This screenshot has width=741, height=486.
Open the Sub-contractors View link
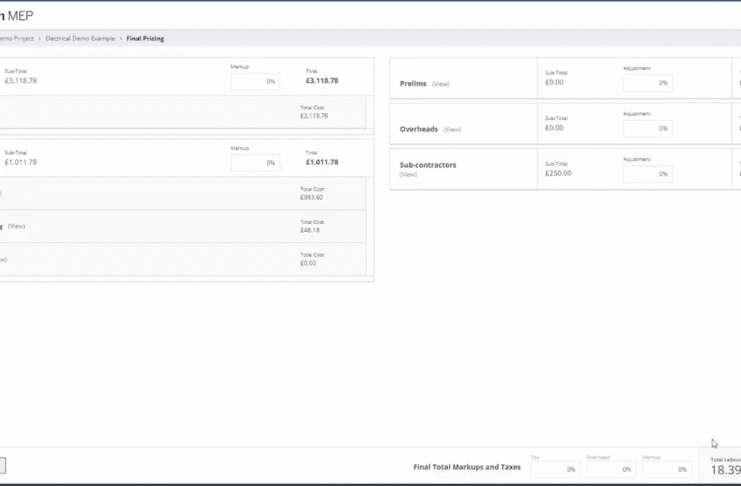(407, 175)
